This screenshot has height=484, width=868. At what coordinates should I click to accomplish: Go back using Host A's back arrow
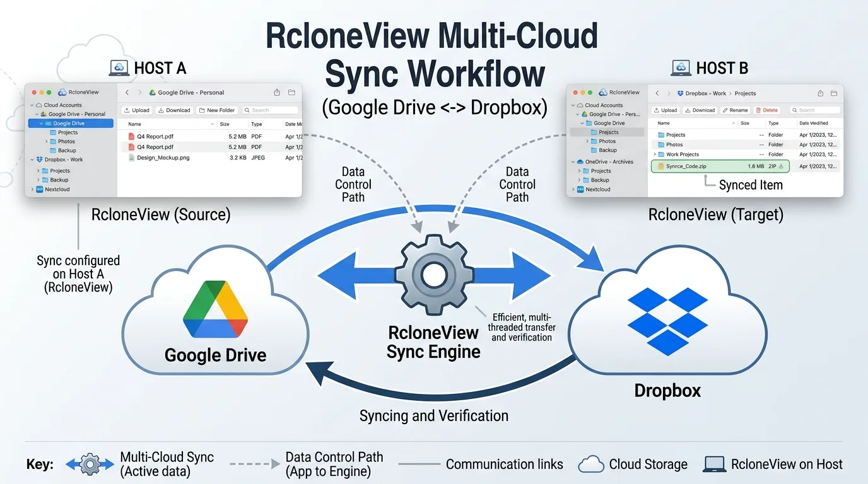click(x=127, y=93)
